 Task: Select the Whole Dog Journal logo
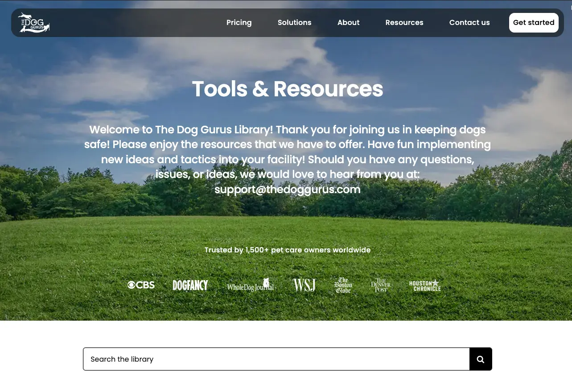(250, 285)
